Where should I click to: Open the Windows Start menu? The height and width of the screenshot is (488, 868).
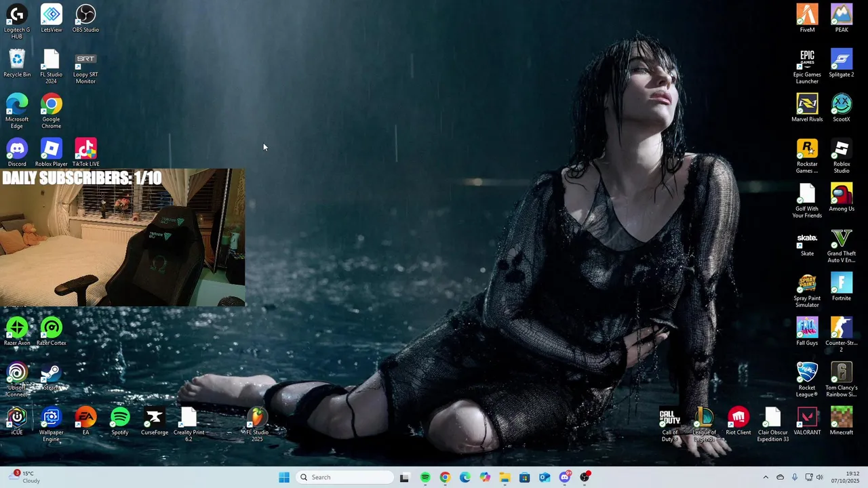tap(284, 477)
